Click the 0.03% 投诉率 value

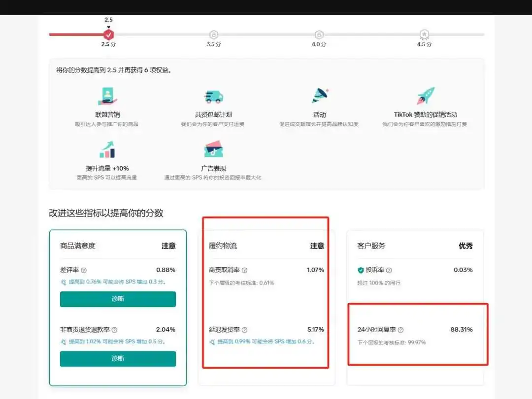pyautogui.click(x=463, y=270)
